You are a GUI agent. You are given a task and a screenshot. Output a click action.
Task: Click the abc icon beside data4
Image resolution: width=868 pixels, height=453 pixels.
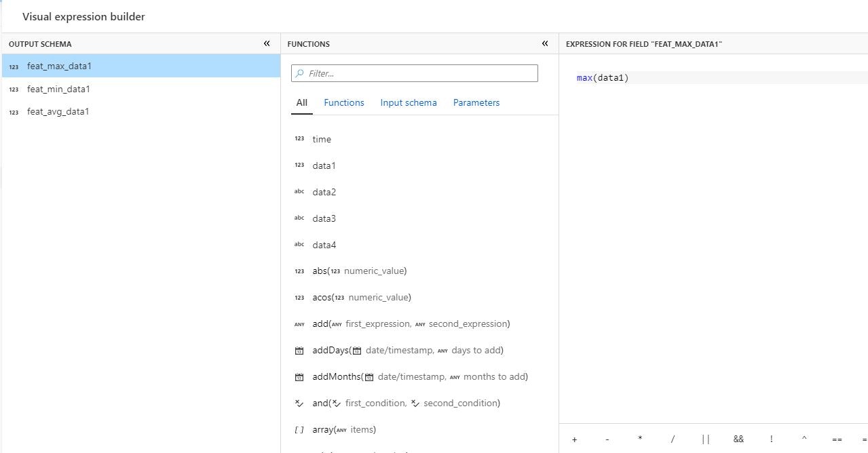tap(299, 244)
